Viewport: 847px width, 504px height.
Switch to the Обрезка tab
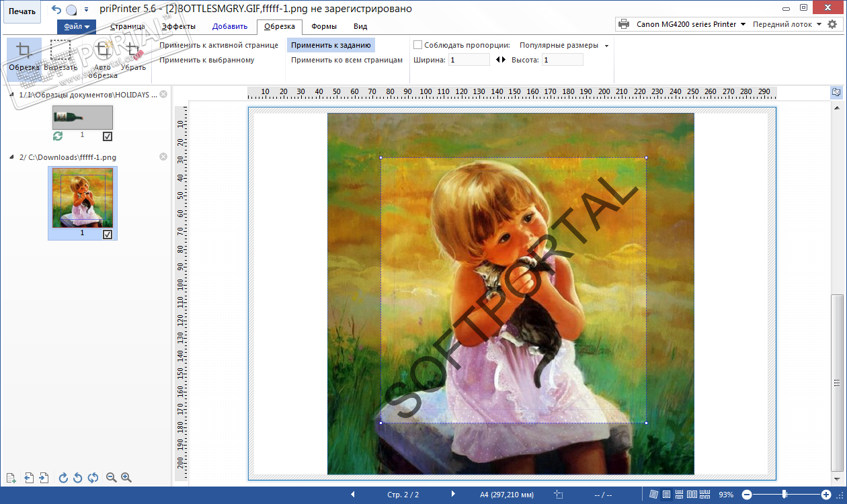280,27
